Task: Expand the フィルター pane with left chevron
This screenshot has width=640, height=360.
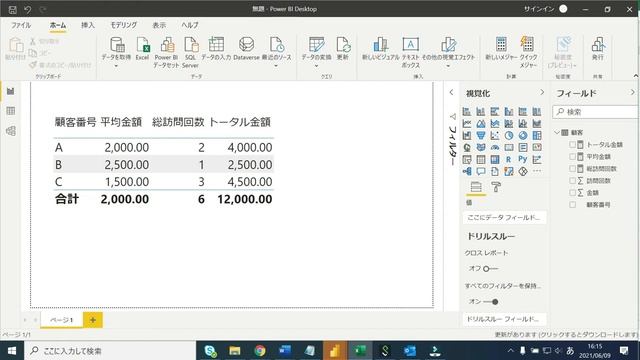Action: 451,92
